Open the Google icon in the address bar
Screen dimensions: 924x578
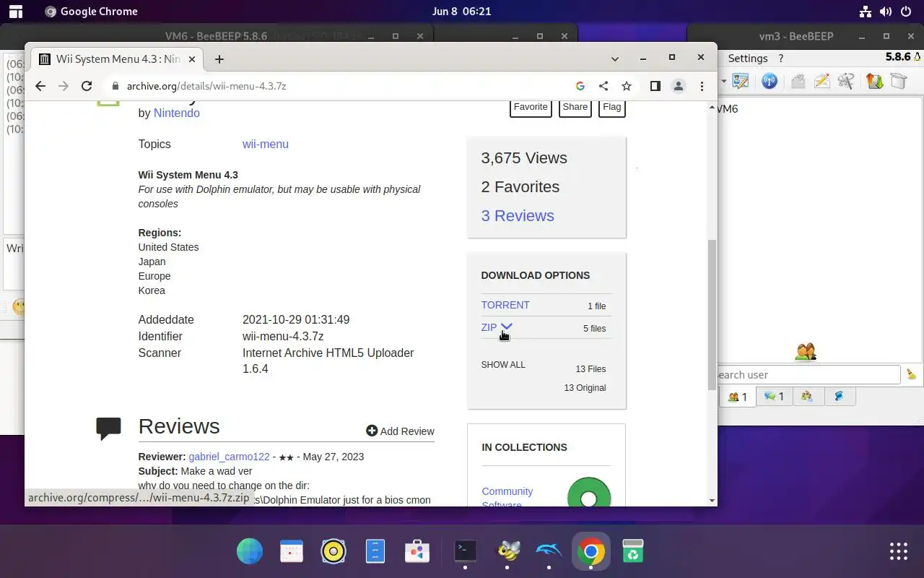(x=580, y=86)
